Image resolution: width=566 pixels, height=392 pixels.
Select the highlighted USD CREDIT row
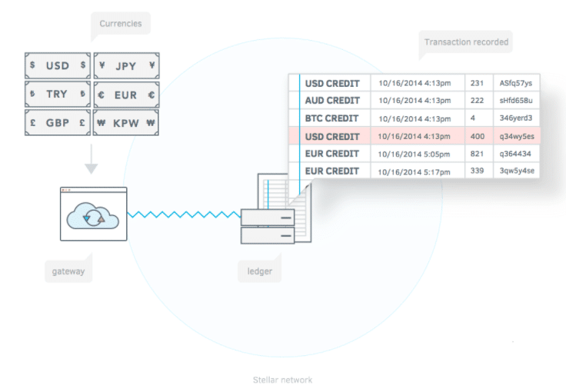(414, 136)
